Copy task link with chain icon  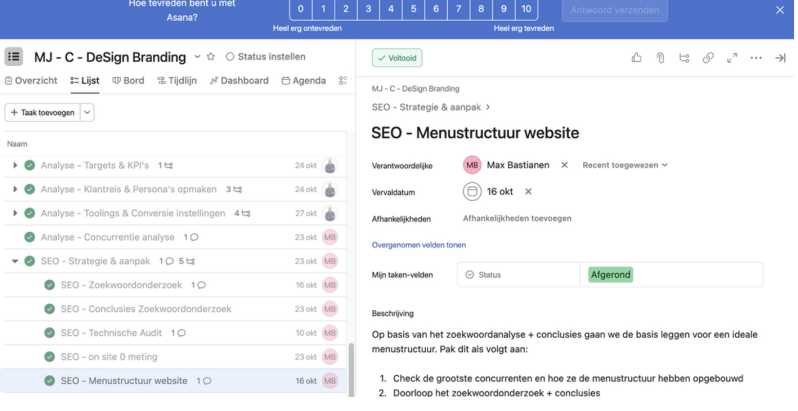[x=708, y=58]
